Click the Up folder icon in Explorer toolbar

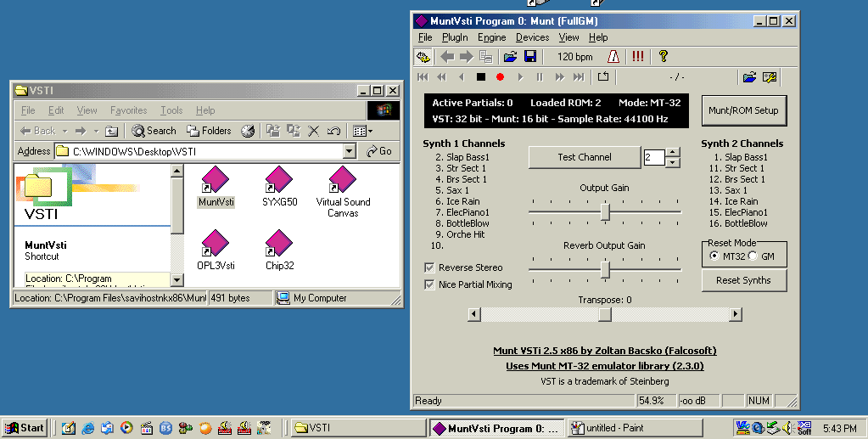pos(112,131)
